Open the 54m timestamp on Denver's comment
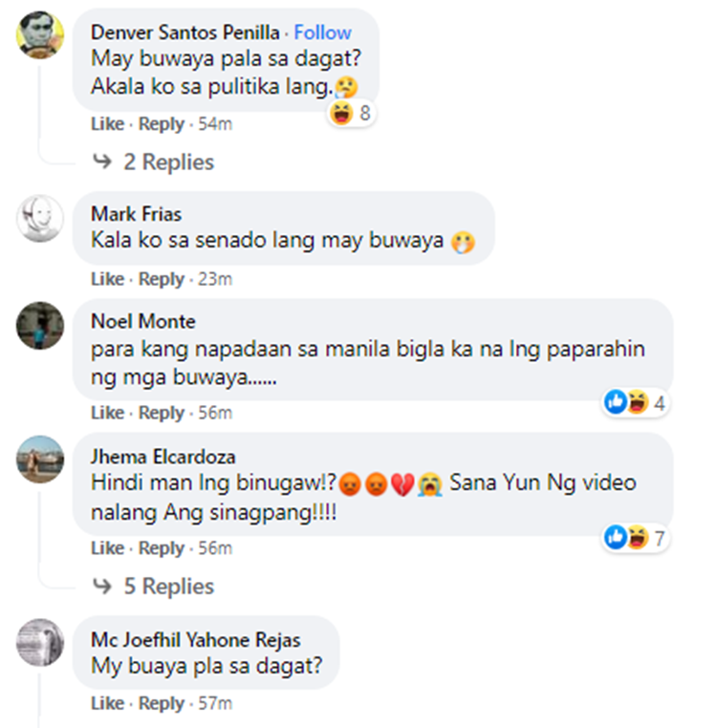The width and height of the screenshot is (717, 728). pos(215,124)
